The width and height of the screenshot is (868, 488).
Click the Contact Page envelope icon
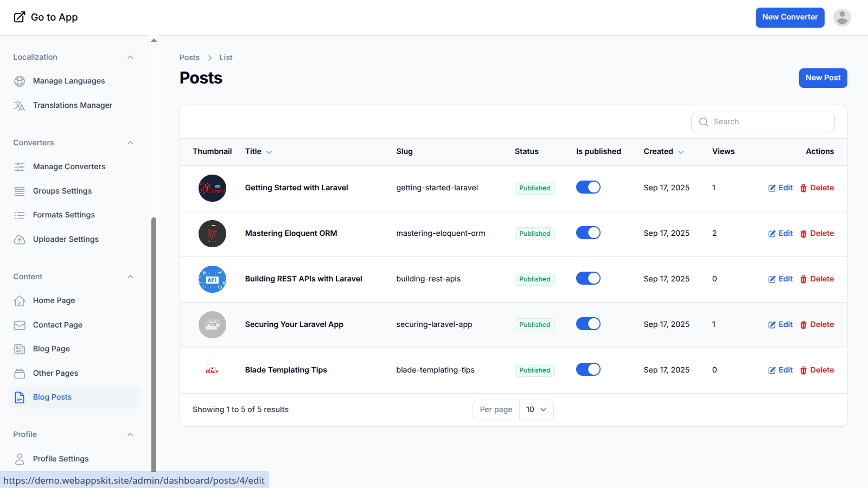pyautogui.click(x=20, y=325)
